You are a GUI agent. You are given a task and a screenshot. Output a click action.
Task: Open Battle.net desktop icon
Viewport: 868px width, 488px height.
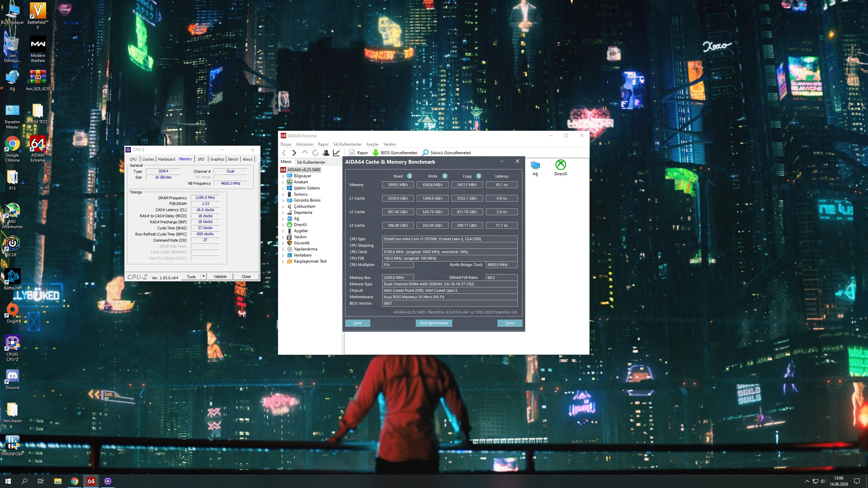pyautogui.click(x=13, y=279)
